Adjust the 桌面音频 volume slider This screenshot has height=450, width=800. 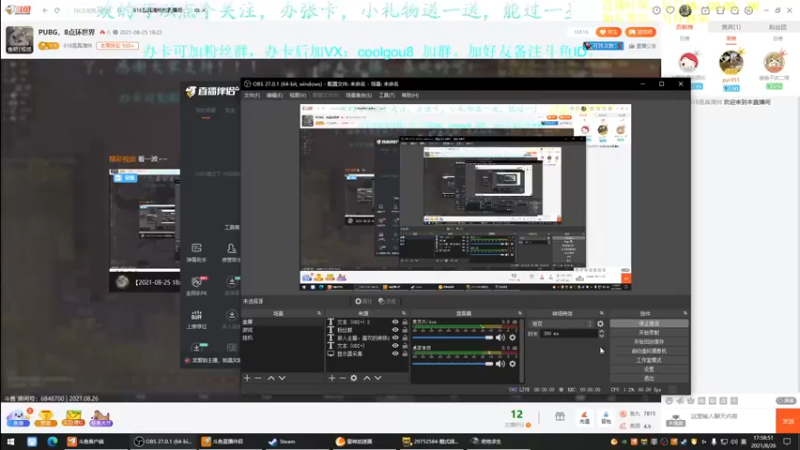tap(453, 364)
